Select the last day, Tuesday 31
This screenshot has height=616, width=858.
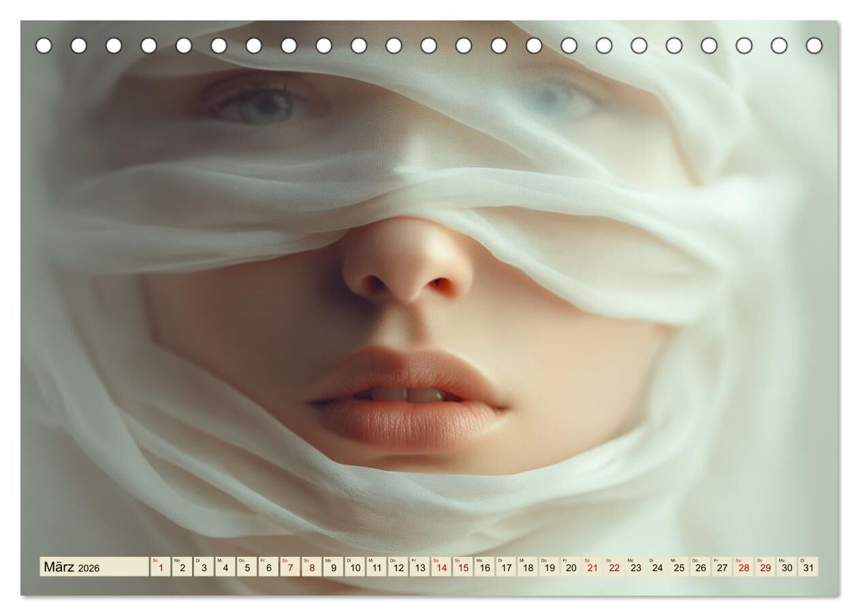tap(808, 567)
